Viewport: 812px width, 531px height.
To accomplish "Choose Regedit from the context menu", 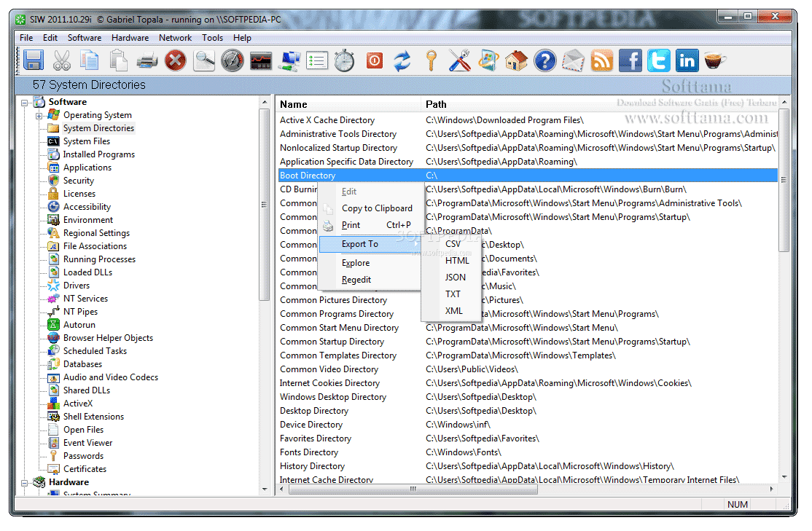I will pos(356,280).
